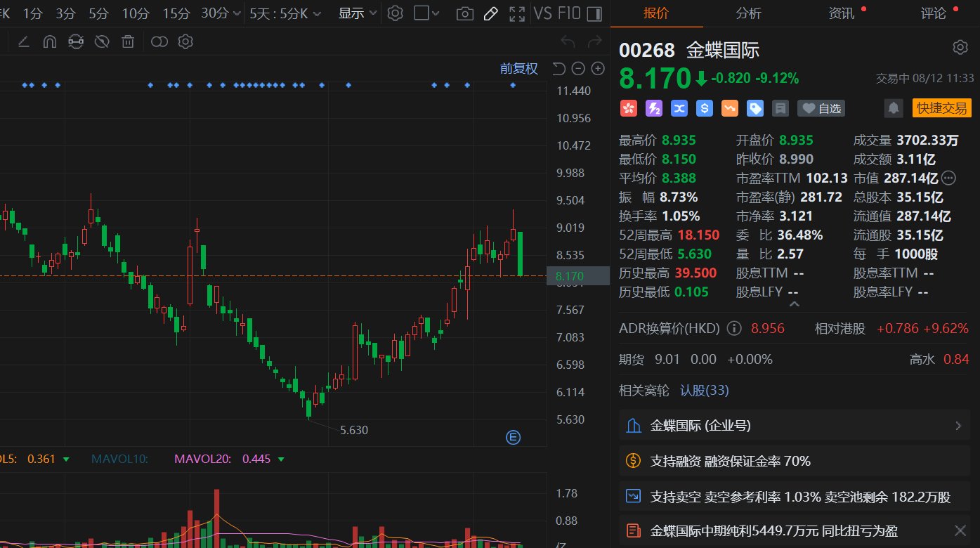Open 显示 display dropdown
The height and width of the screenshot is (548, 980).
pyautogui.click(x=358, y=13)
